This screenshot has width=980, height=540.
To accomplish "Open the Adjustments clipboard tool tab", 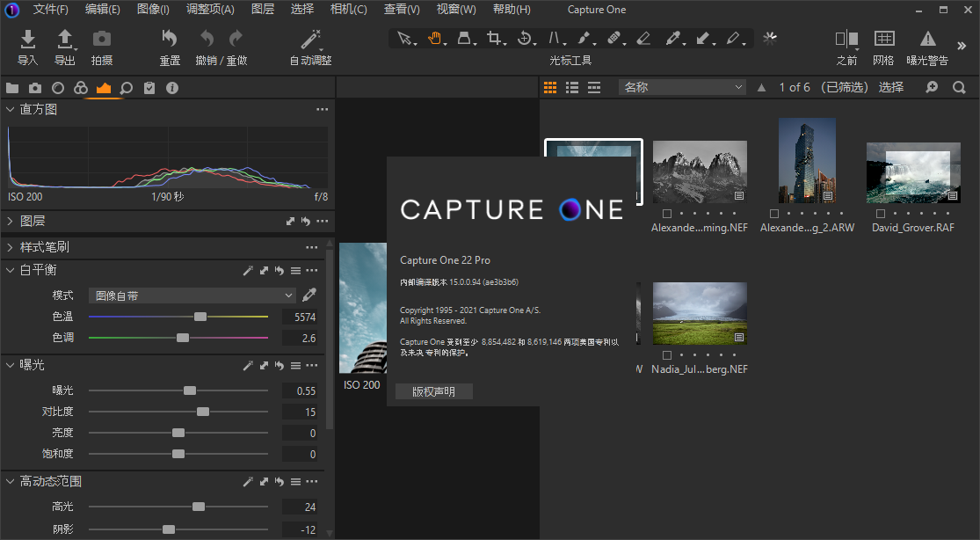I will [149, 88].
